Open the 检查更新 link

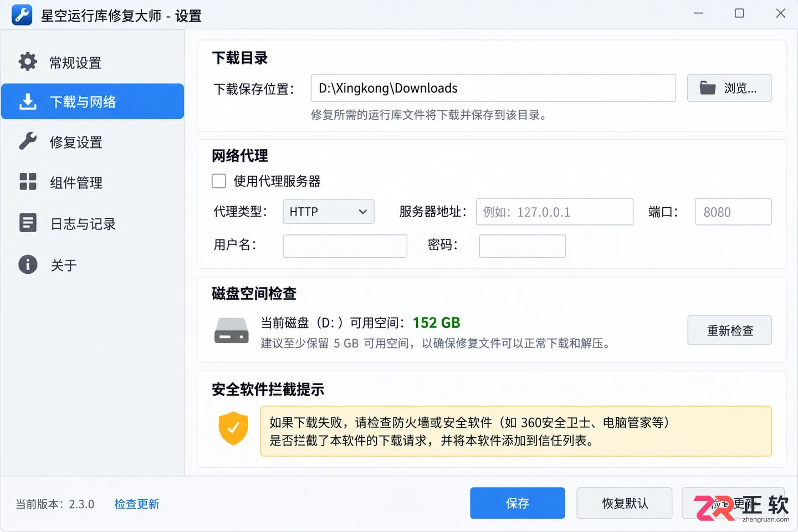[137, 504]
